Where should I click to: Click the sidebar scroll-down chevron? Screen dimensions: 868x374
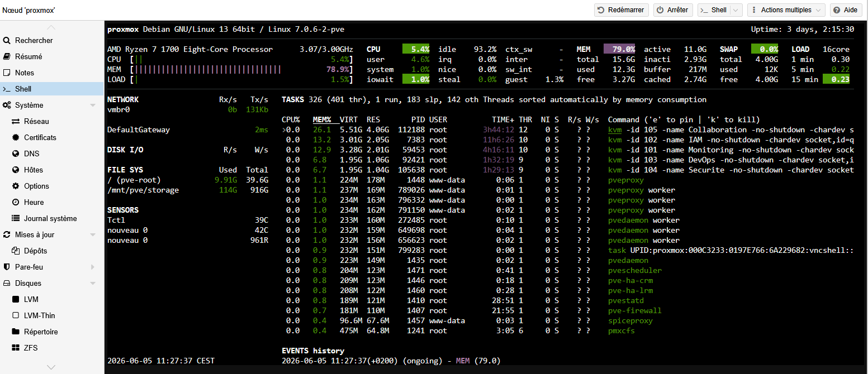[51, 367]
